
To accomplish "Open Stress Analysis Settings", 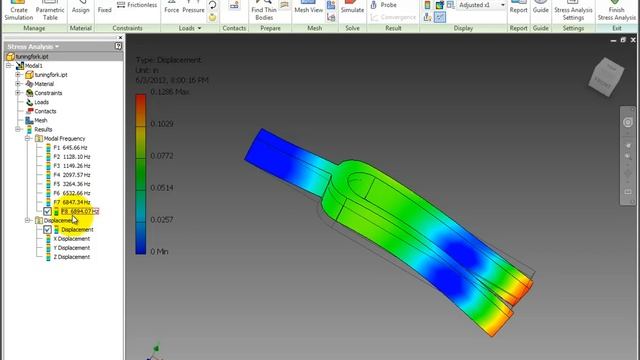I will (x=573, y=10).
